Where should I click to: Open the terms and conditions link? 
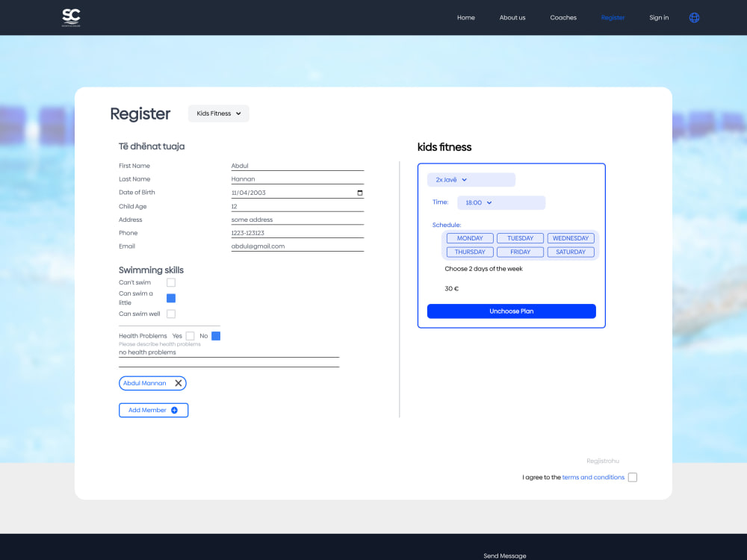593,477
